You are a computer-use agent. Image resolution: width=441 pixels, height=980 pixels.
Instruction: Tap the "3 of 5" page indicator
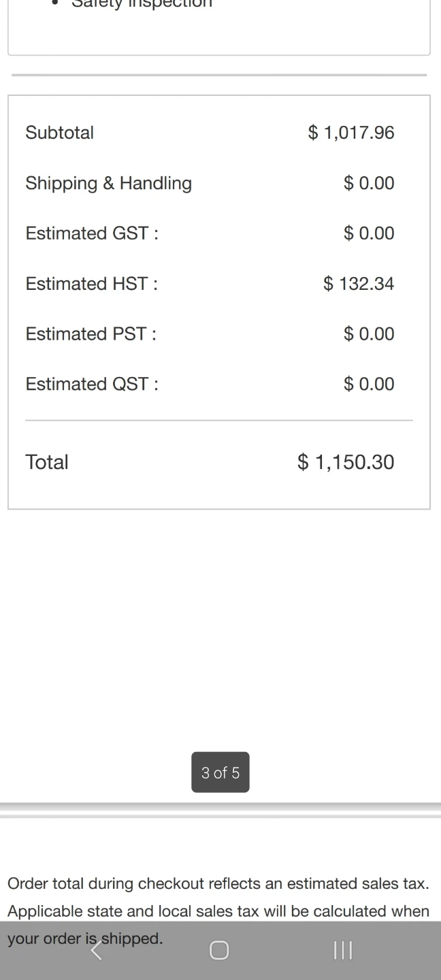[x=220, y=772]
